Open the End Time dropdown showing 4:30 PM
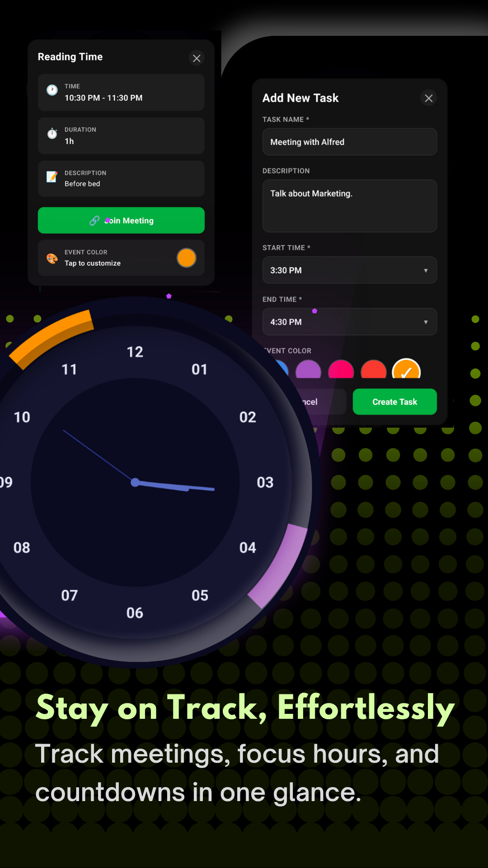 click(350, 322)
